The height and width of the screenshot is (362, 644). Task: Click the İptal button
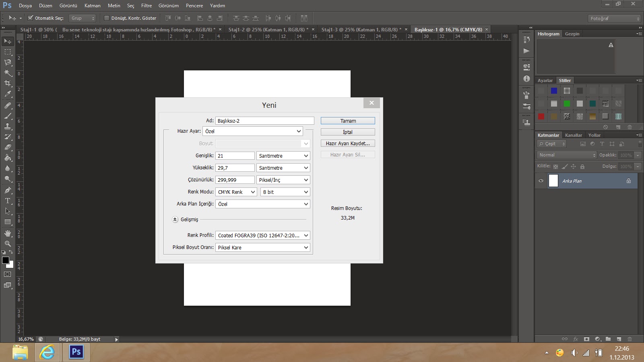click(x=348, y=132)
